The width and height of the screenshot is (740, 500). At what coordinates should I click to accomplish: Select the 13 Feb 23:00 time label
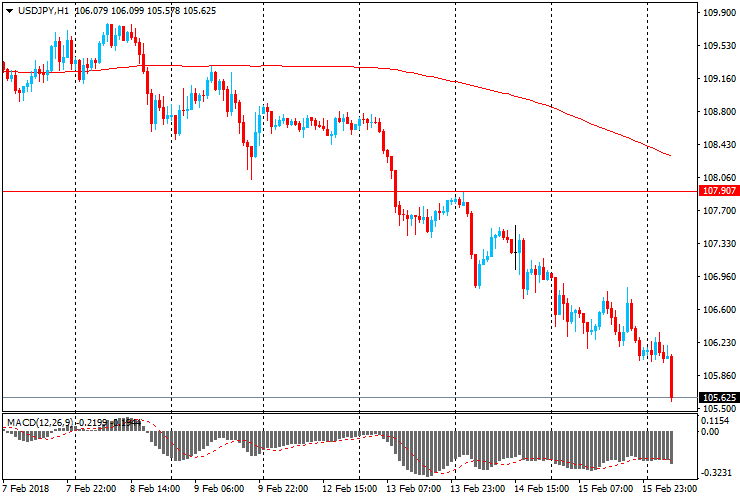tap(478, 489)
